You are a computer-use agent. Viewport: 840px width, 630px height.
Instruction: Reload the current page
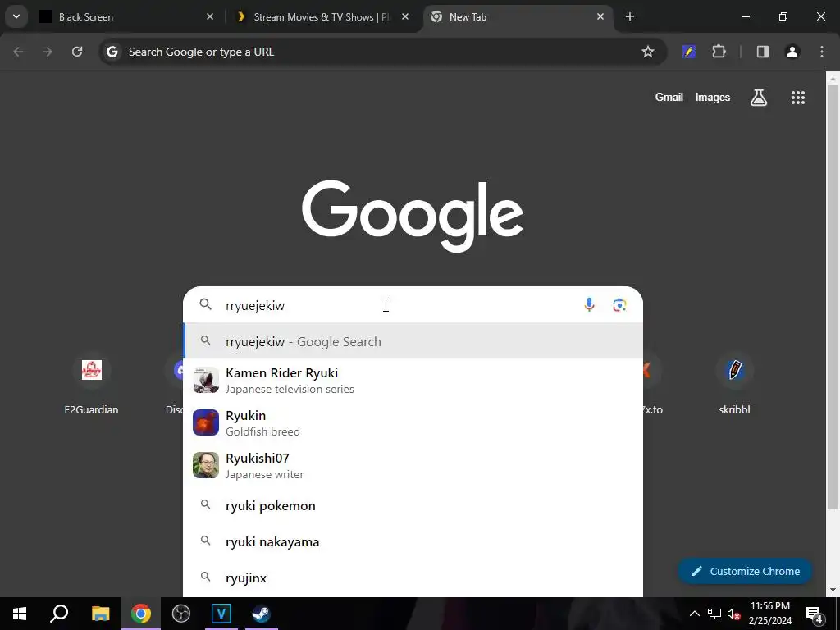click(77, 52)
